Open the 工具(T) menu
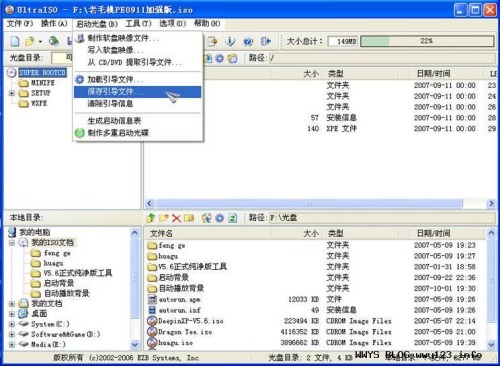Viewport: 500px width, 366px height. 138,24
